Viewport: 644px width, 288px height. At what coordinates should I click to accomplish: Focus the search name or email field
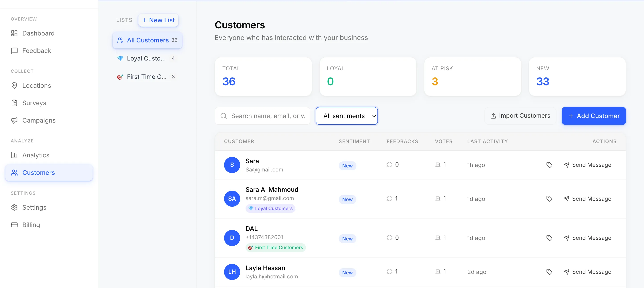click(x=263, y=116)
